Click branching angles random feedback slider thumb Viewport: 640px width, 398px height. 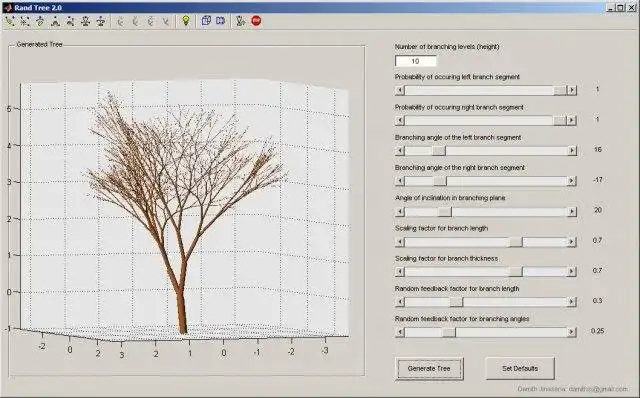point(449,332)
